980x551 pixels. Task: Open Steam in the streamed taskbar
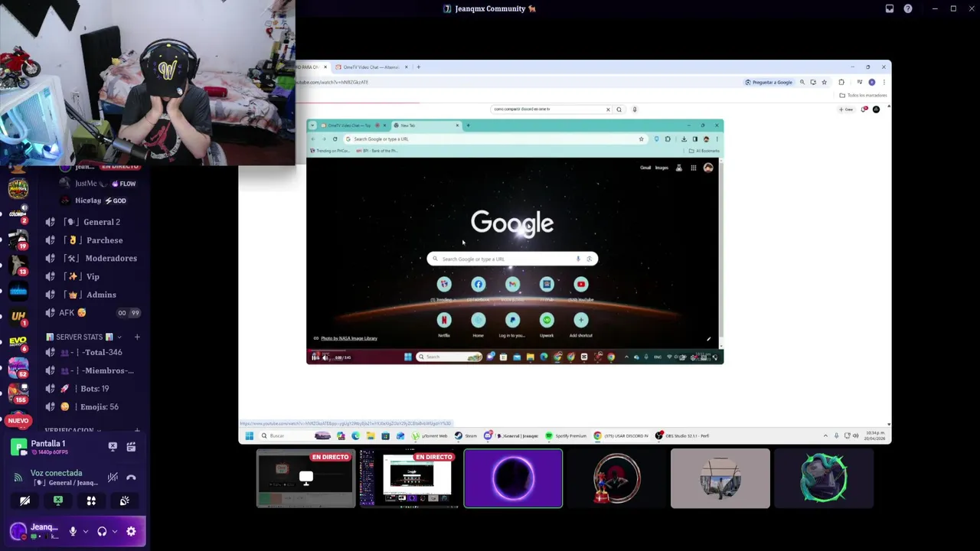click(465, 435)
